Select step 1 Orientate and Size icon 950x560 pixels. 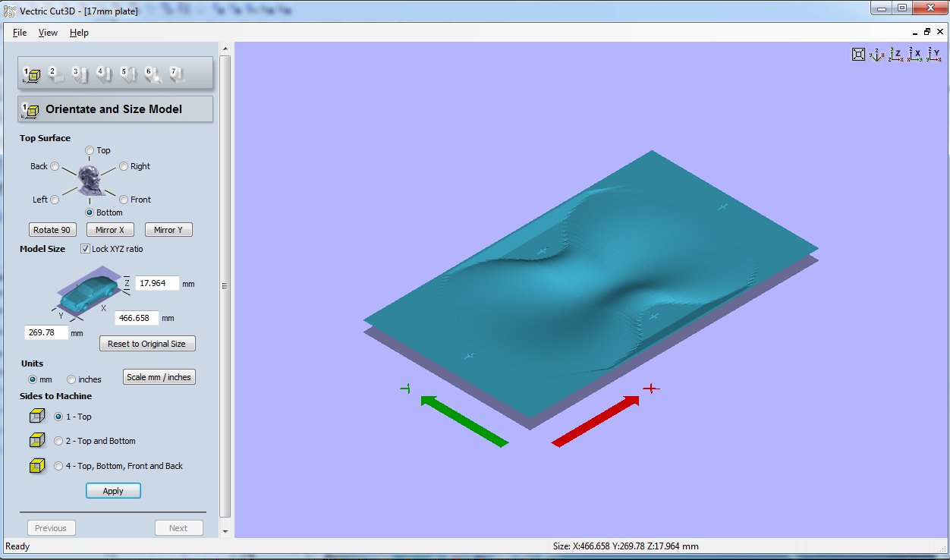[x=31, y=74]
